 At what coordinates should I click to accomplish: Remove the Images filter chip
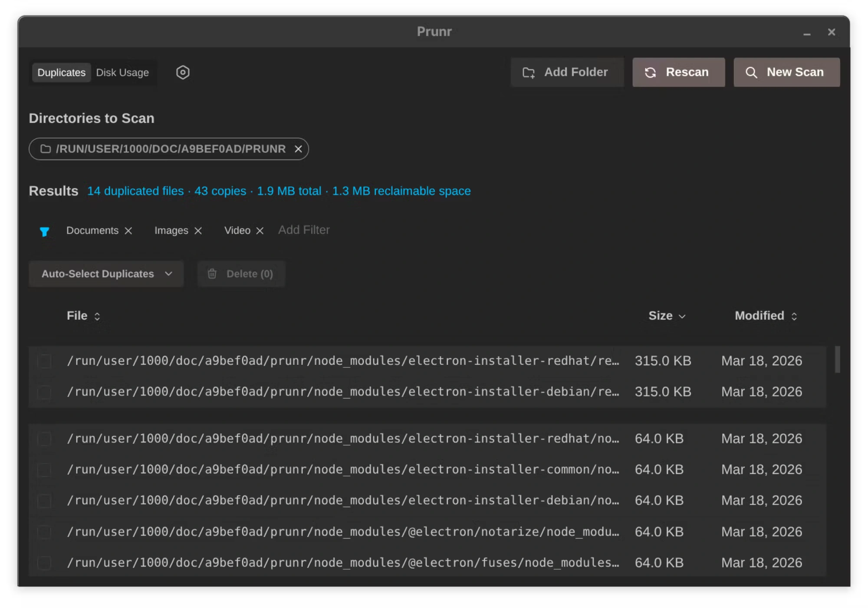click(198, 231)
